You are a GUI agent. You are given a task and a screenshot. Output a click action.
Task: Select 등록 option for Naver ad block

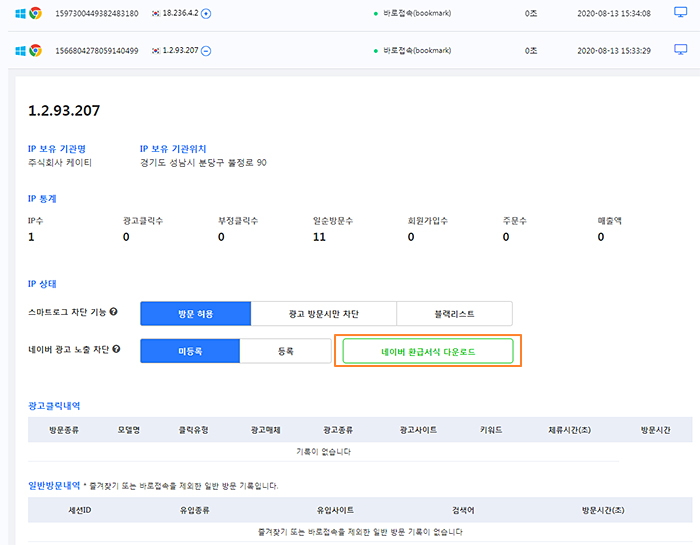[x=286, y=351]
